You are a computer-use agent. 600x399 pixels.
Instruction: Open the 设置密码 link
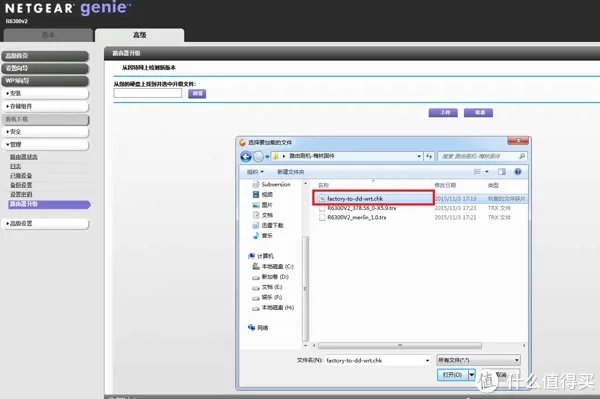pyautogui.click(x=21, y=194)
